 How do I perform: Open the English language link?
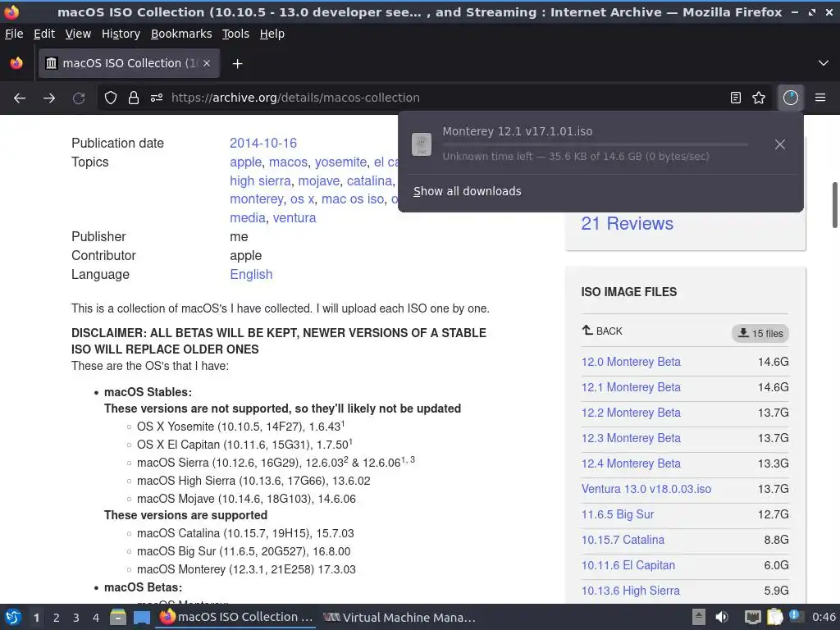pos(251,274)
